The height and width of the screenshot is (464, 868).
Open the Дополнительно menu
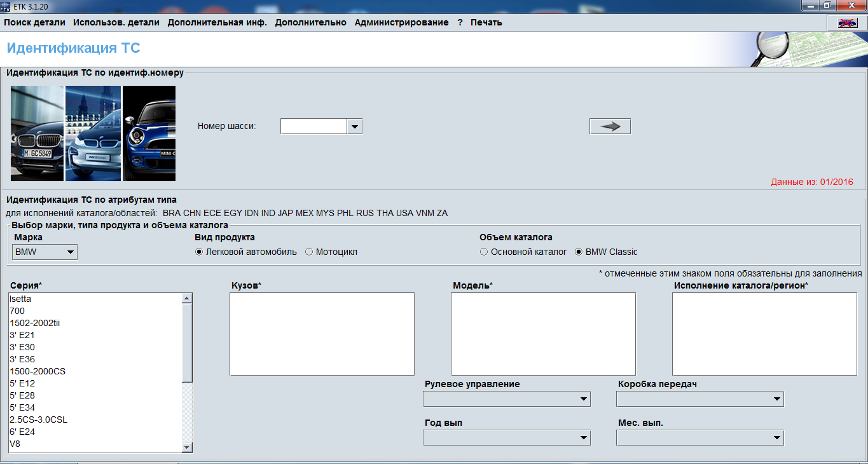pyautogui.click(x=311, y=22)
